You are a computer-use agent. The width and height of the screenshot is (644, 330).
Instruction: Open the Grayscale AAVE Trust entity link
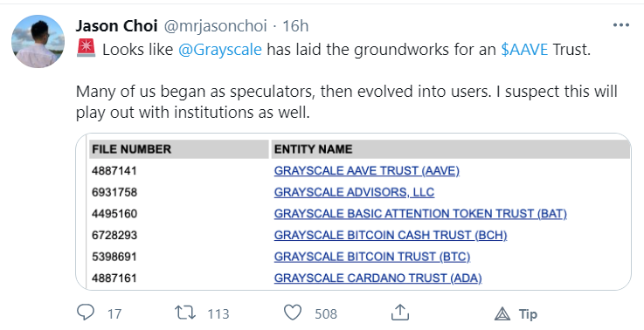tap(367, 171)
